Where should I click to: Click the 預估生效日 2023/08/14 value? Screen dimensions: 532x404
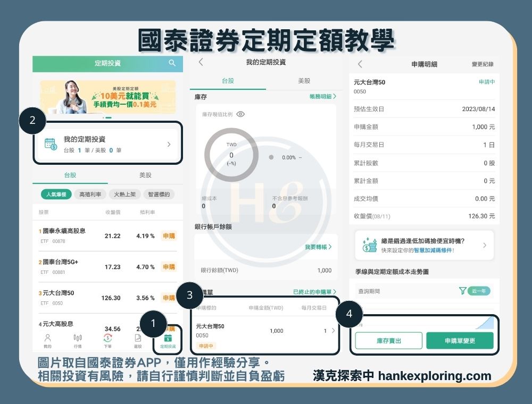pyautogui.click(x=478, y=109)
